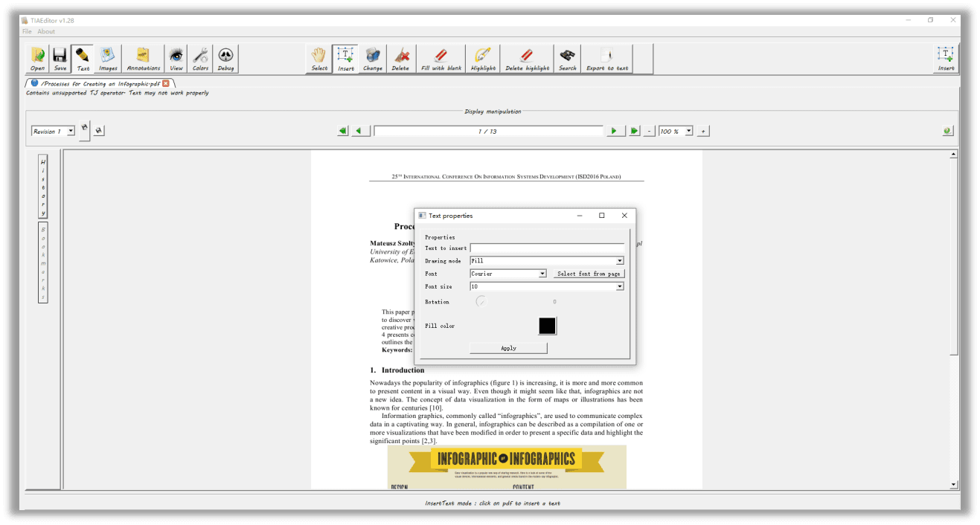
Task: Click the Infographic of Infographics image in the PDF
Action: (x=507, y=467)
